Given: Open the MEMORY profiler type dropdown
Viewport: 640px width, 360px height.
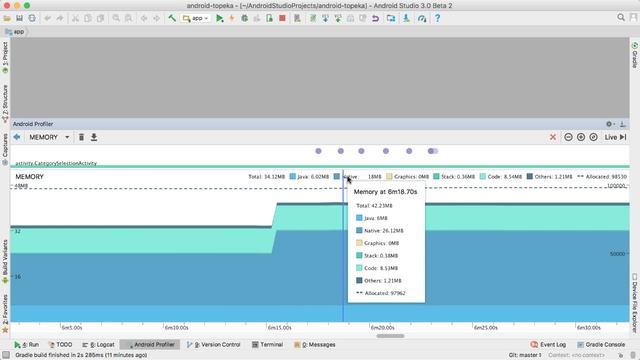Looking at the screenshot, I should (x=49, y=137).
